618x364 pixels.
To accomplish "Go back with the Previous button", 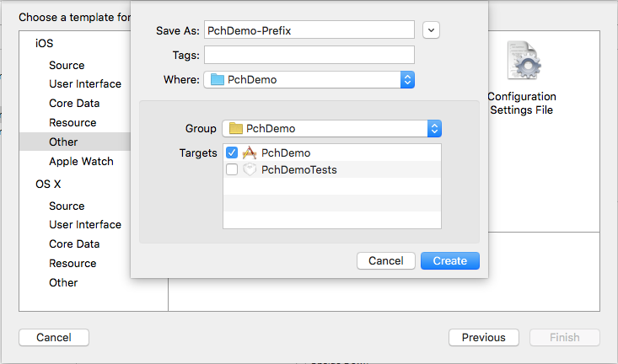I will [484, 338].
